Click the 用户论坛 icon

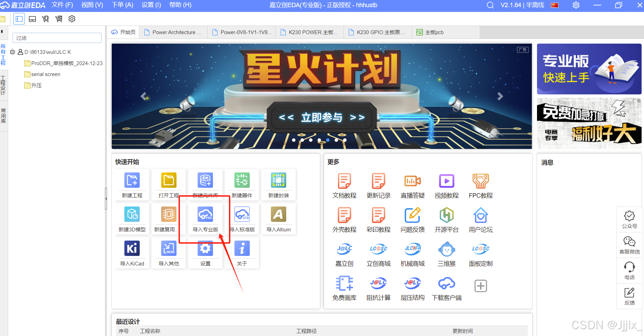481,215
